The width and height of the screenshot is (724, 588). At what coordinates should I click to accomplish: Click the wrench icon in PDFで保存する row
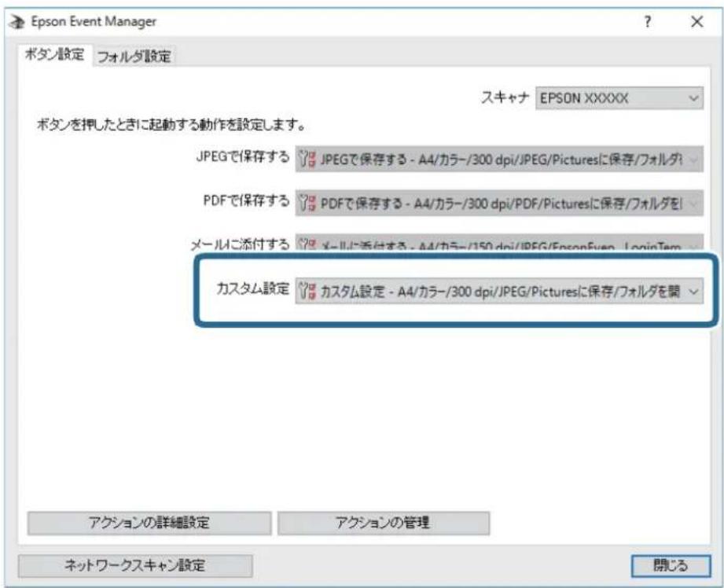[307, 204]
